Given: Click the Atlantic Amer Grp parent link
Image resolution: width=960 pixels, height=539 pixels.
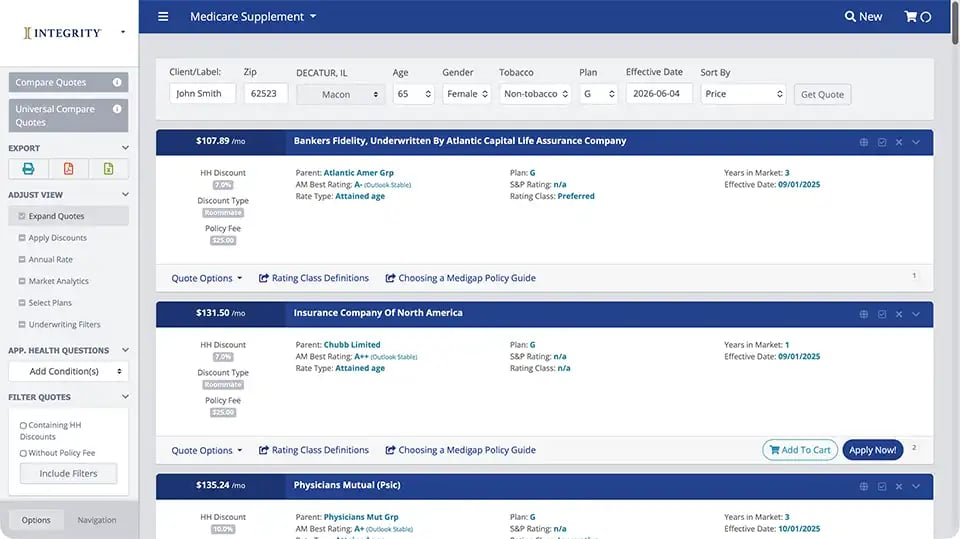Looking at the screenshot, I should 359,173.
